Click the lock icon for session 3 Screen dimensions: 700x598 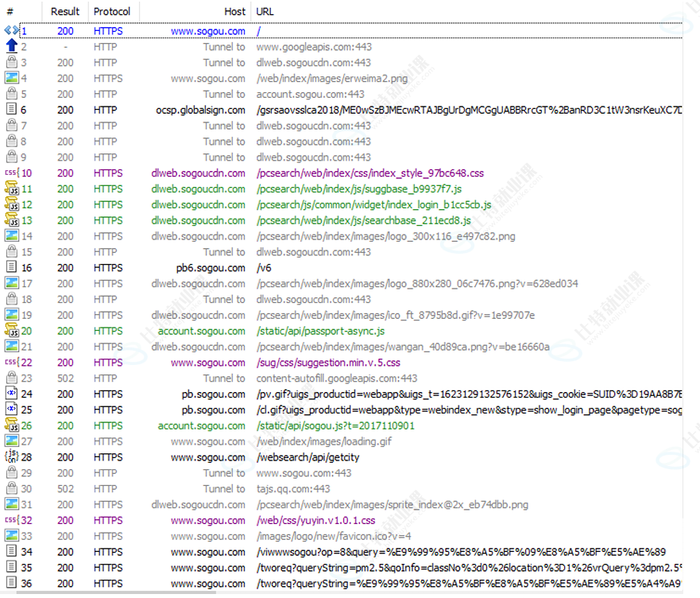coord(12,62)
